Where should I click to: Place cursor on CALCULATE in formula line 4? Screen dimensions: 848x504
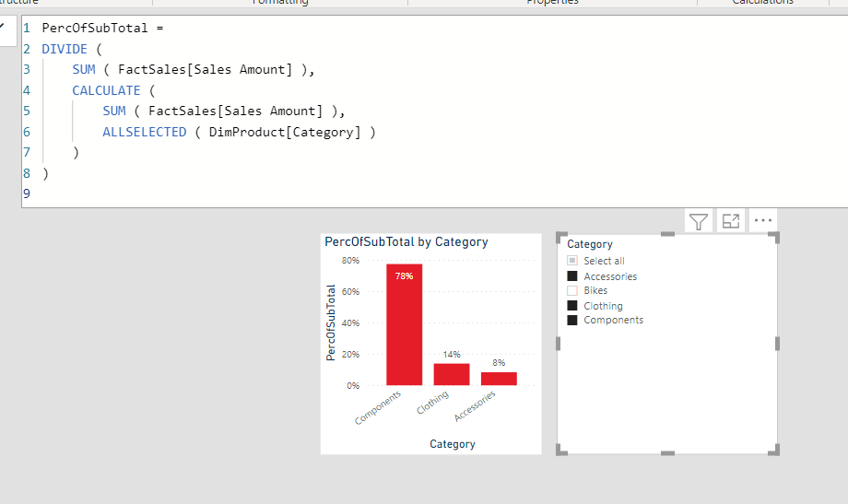(106, 90)
